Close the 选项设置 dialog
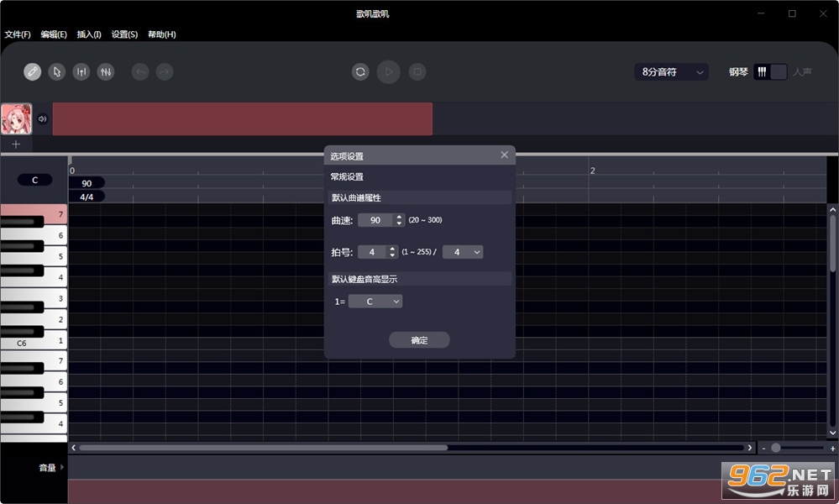Viewport: 839px width, 504px height. [x=504, y=155]
